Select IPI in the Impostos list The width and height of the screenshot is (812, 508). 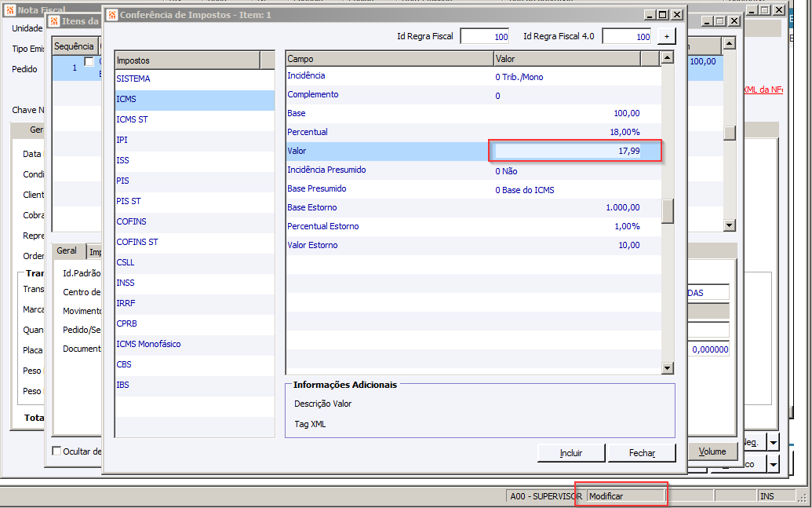(195, 140)
